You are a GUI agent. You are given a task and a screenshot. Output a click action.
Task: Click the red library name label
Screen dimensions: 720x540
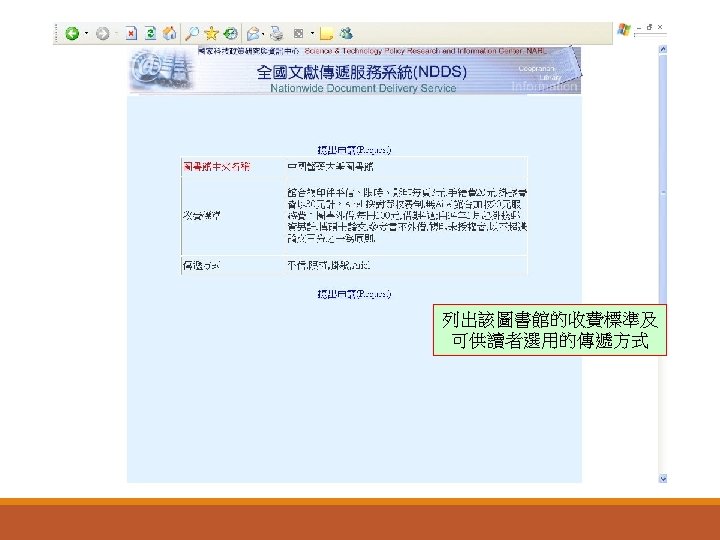coord(216,167)
